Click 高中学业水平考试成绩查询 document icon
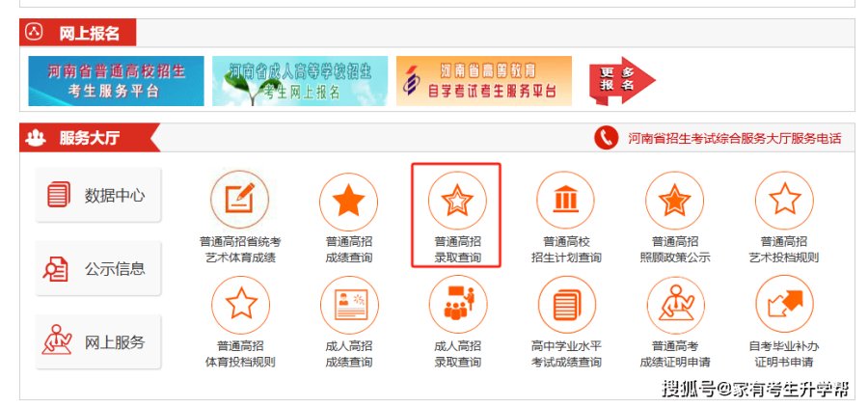This screenshot has height=407, width=868. click(567, 305)
